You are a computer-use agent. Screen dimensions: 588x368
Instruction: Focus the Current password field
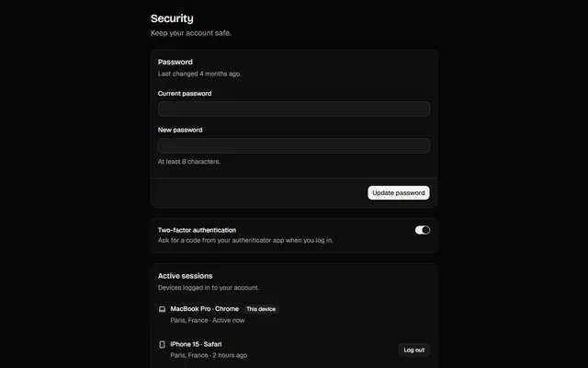click(294, 109)
